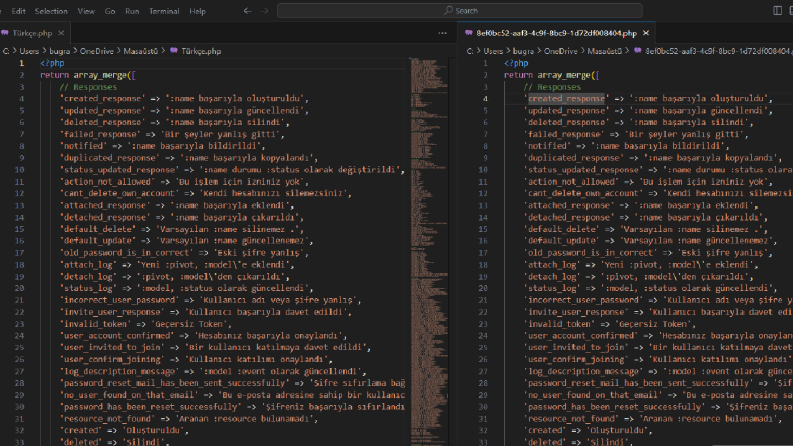Click 'detached_response' in right editor

[568, 217]
